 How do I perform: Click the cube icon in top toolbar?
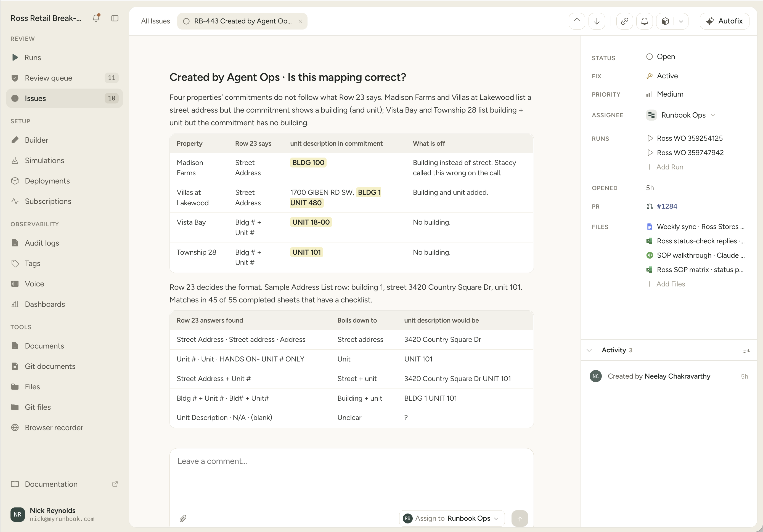665,21
